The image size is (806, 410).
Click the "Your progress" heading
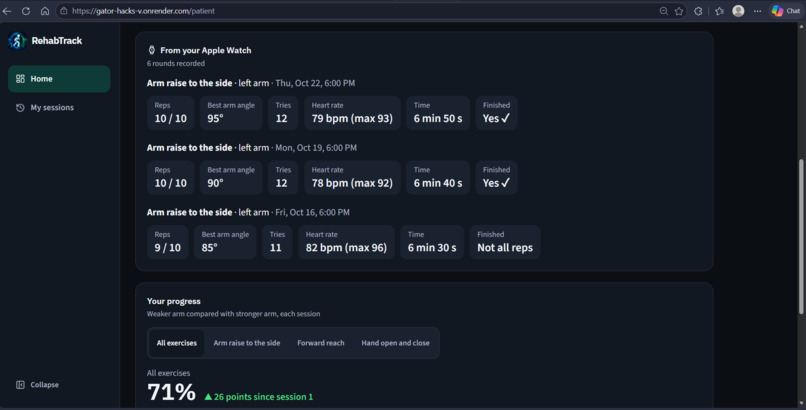174,301
